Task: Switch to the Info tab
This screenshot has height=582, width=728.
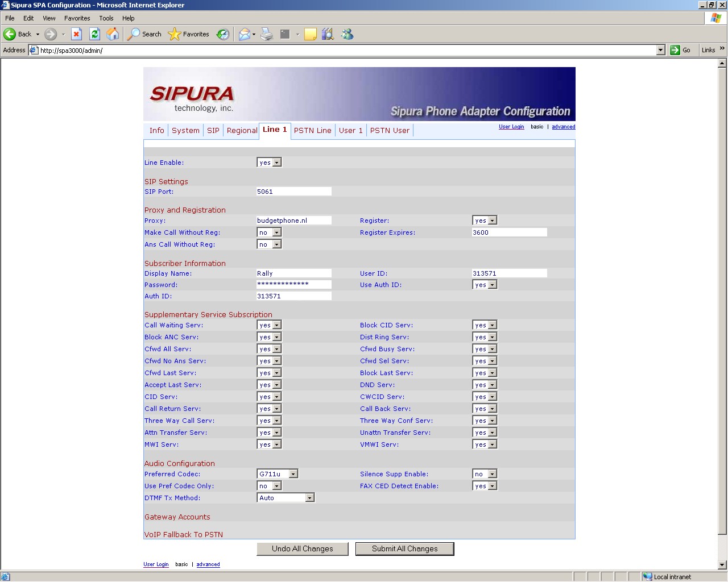Action: 157,130
